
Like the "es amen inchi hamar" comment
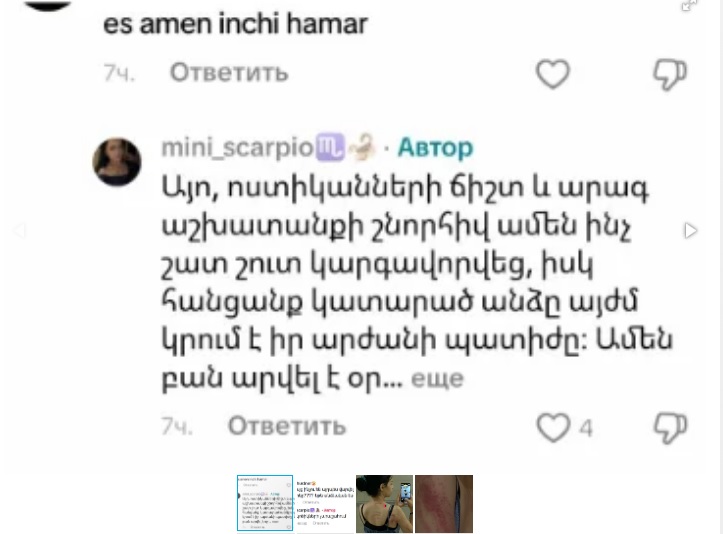coord(552,74)
